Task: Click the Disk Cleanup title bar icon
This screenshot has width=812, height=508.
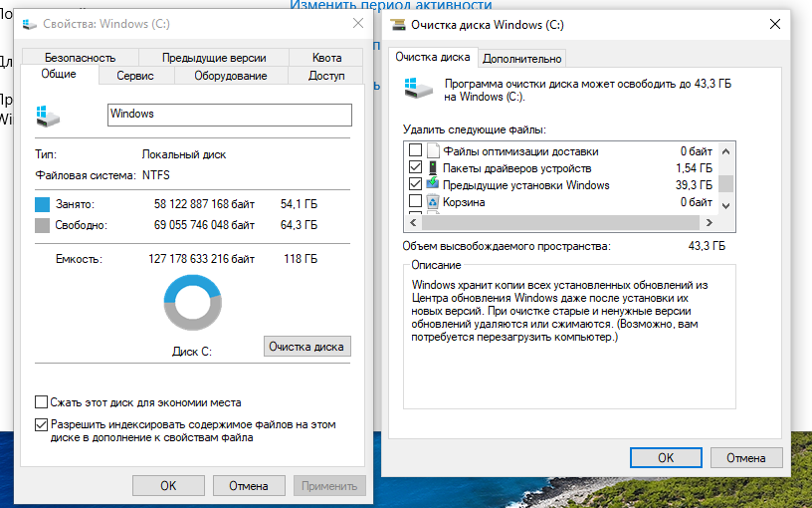Action: [x=398, y=24]
